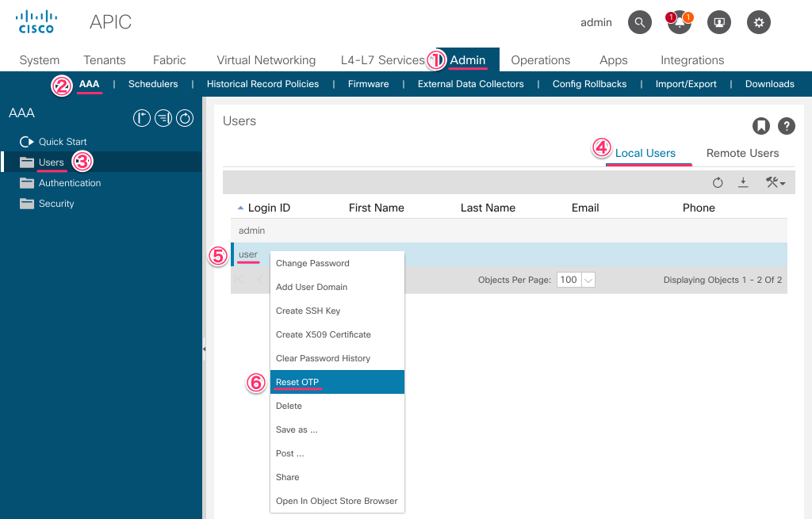Select Config Rollbacks submenu item

coord(589,84)
